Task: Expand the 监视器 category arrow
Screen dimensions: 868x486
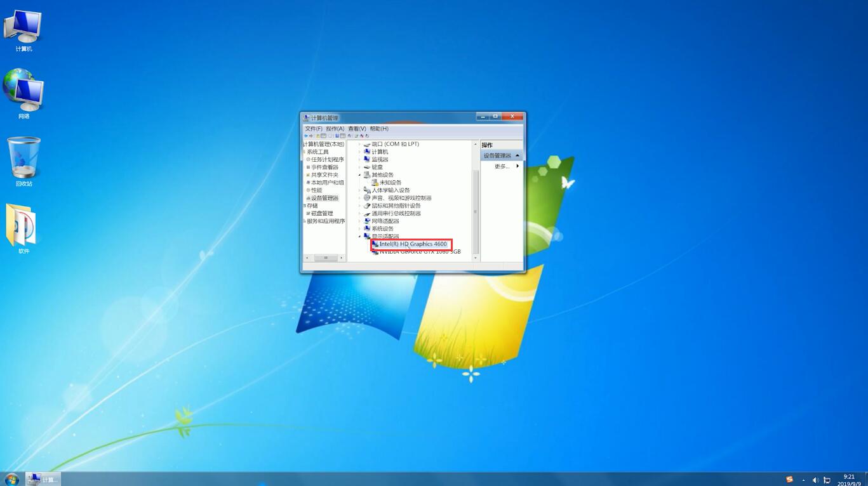Action: coord(359,159)
